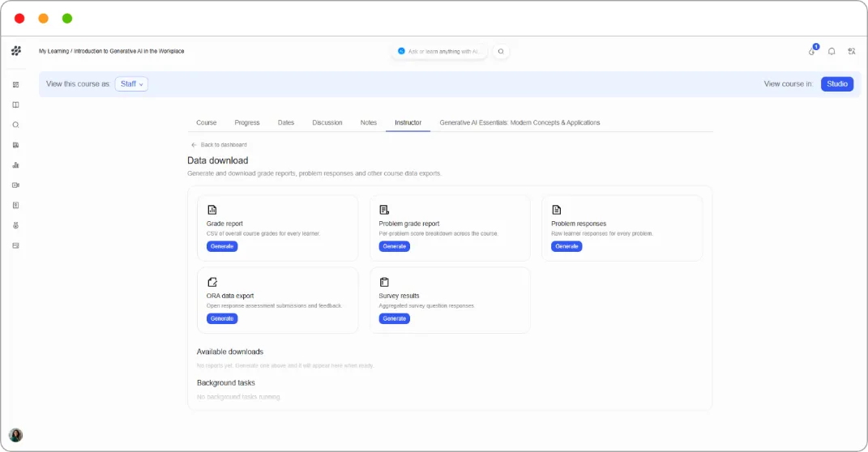Screen dimensions: 868x452
Task: Click the Available downloads heading
Action: point(229,352)
